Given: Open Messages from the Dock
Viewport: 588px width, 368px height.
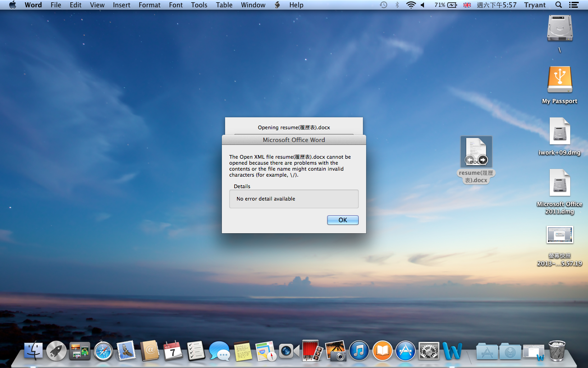Looking at the screenshot, I should coord(220,351).
